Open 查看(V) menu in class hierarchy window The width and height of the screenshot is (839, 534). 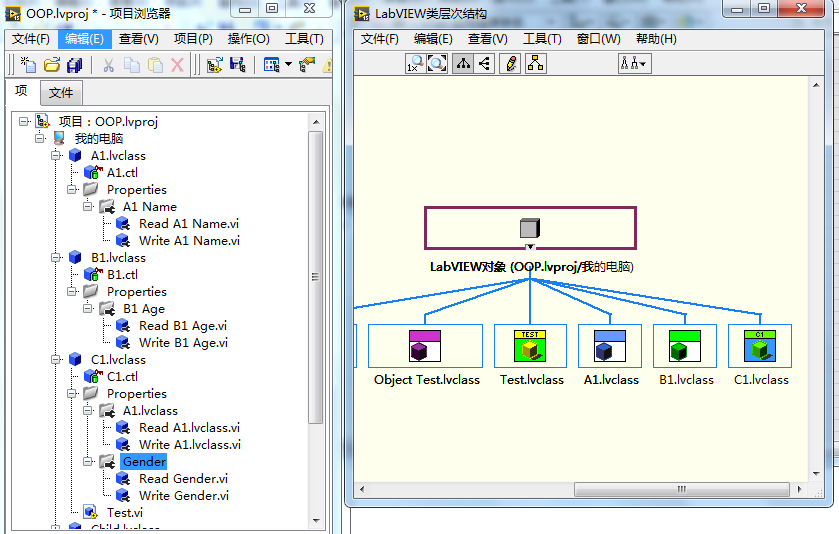(x=487, y=39)
